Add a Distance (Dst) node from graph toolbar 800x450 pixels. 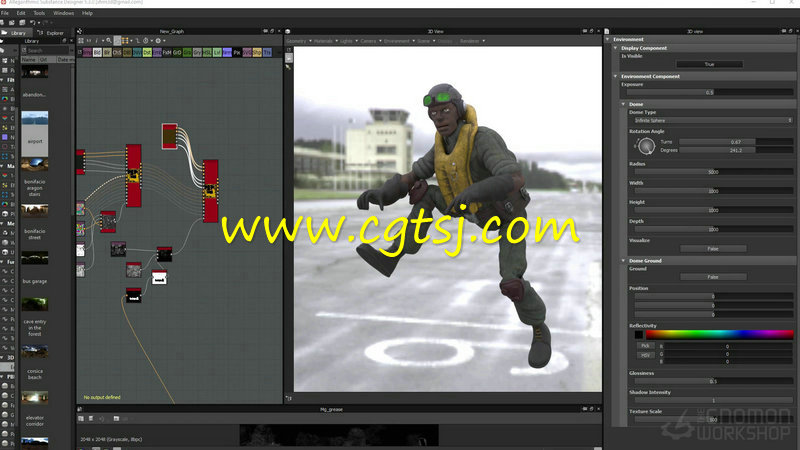pos(147,53)
